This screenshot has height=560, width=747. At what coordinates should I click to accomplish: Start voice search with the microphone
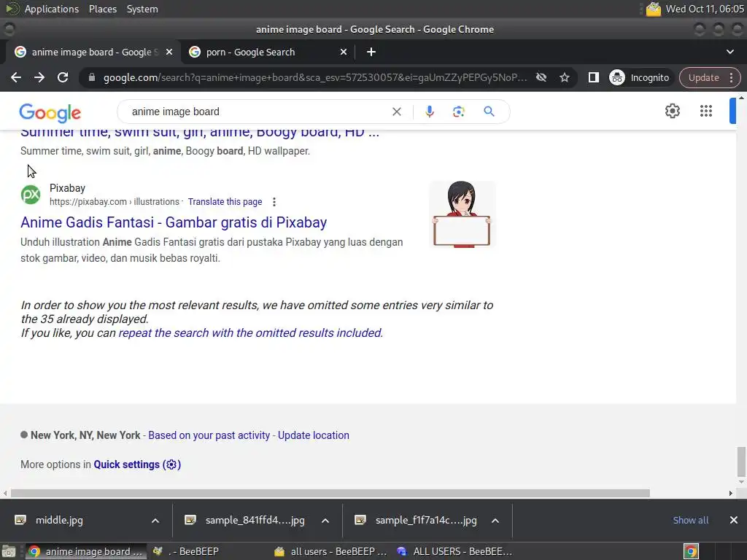(429, 112)
